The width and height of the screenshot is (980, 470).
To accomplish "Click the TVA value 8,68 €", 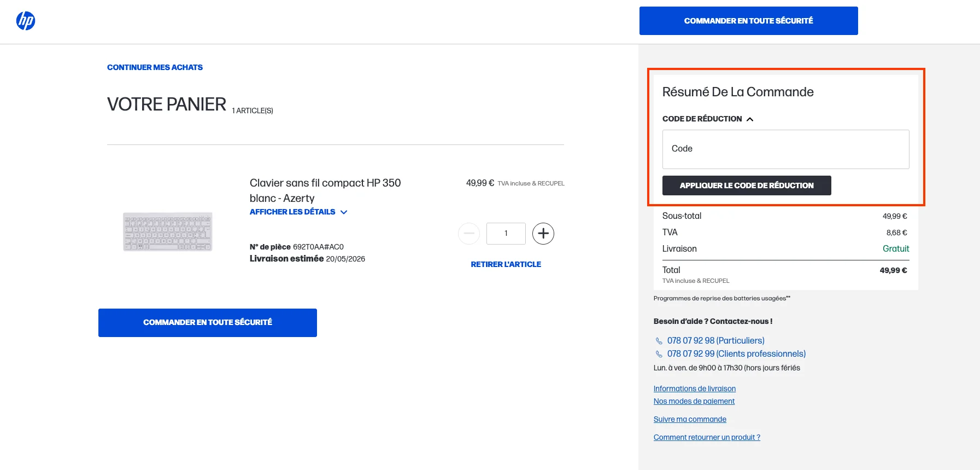I will 896,233.
